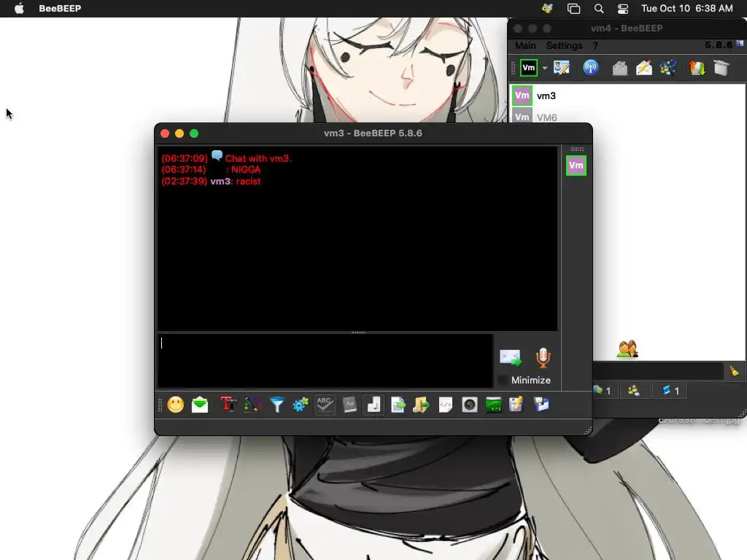
Task: Toggle return-key send mode icon
Action: pyautogui.click(x=373, y=405)
